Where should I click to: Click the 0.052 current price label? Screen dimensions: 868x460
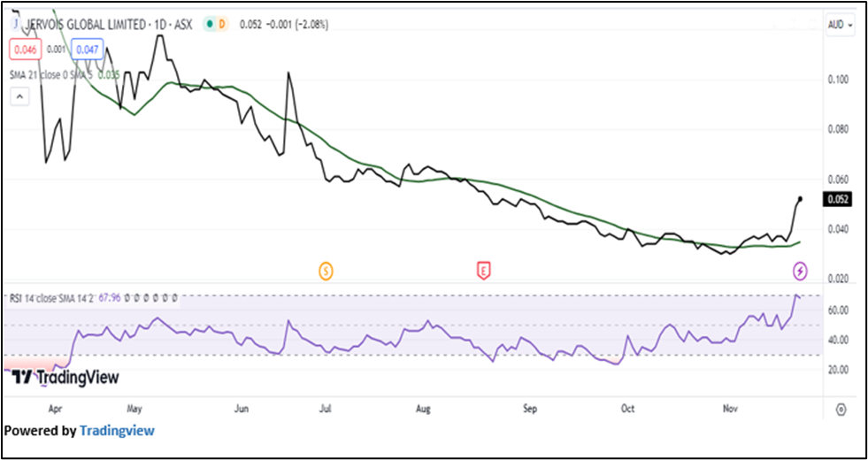coord(836,199)
